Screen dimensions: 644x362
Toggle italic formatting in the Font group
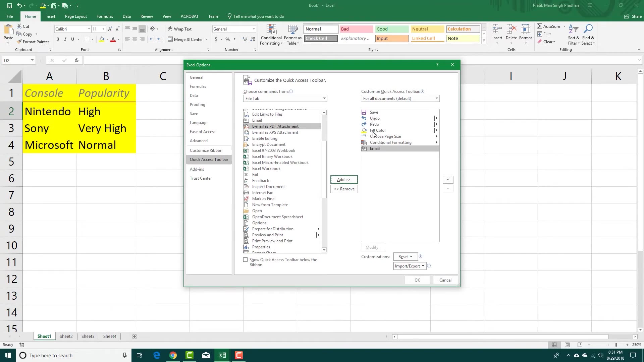65,39
